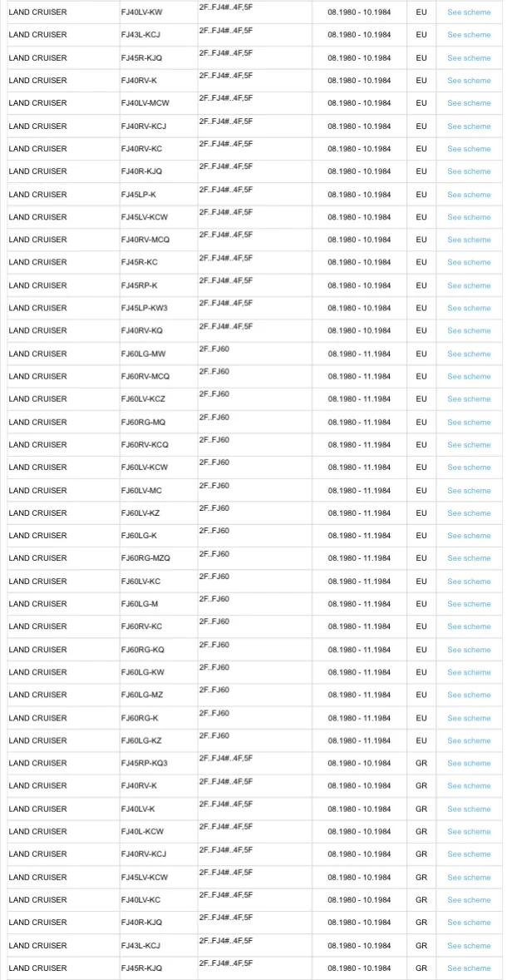Open See scheme for FJ60RG-KQ
Screen dimensions: 507x980
click(469, 650)
